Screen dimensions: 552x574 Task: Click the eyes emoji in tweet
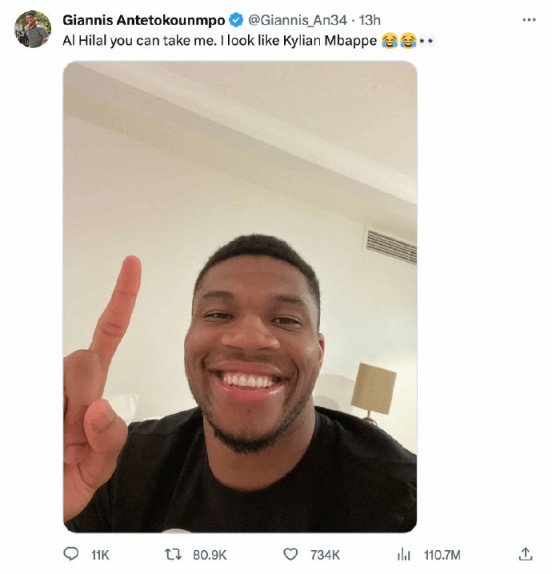[427, 41]
